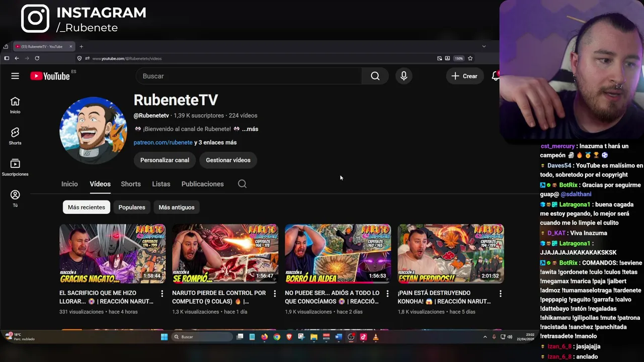Screen dimensions: 644x362
Task: Click the RubeneteTV channel avatar
Action: coord(93,130)
